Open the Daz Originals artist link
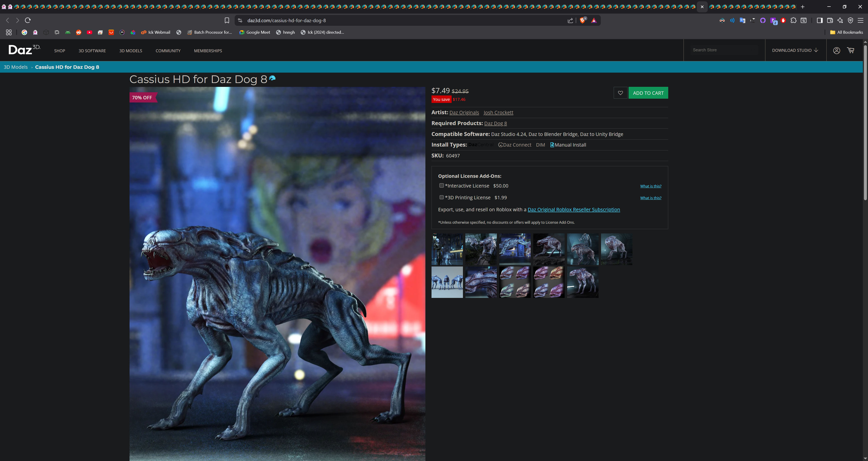This screenshot has height=461, width=868. point(464,113)
